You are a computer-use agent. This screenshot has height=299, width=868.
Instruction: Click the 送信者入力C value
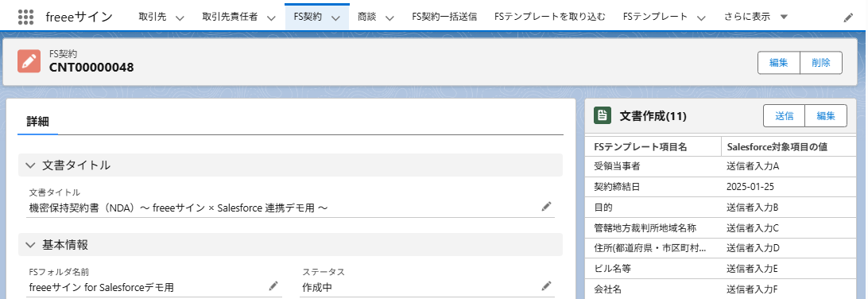753,227
